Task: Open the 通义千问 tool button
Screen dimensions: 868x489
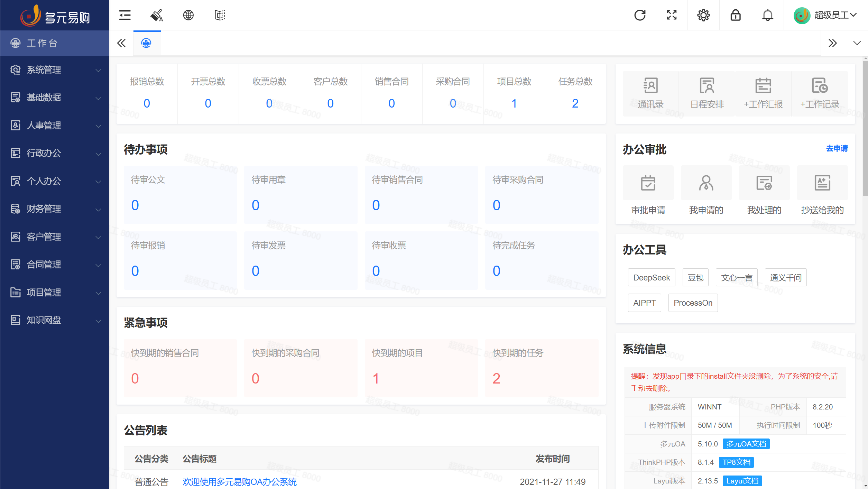Action: click(786, 278)
